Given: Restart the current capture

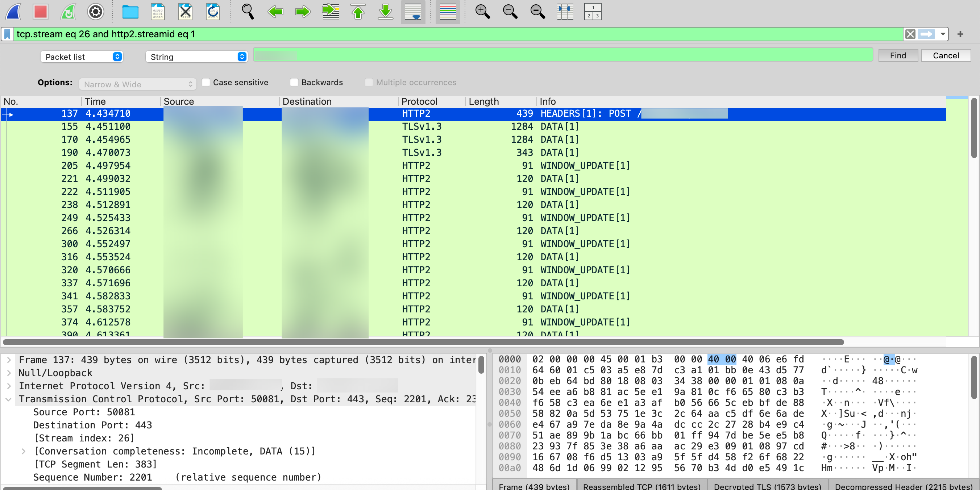Looking at the screenshot, I should pos(68,12).
